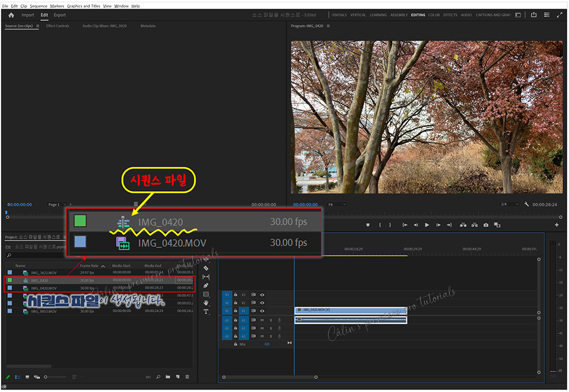The width and height of the screenshot is (569, 392).
Task: Click the Quick Export share icon
Action: pyautogui.click(x=534, y=15)
